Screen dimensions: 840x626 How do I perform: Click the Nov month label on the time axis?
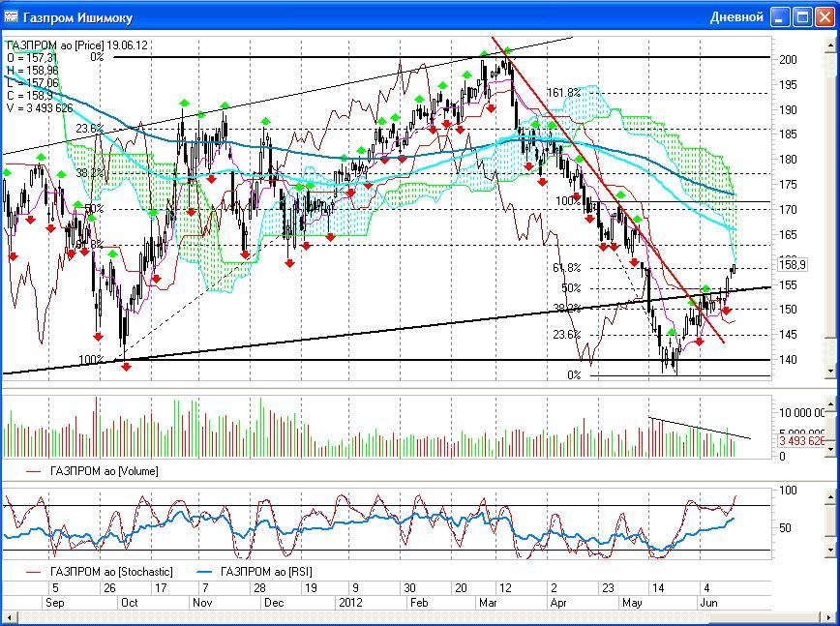[202, 603]
